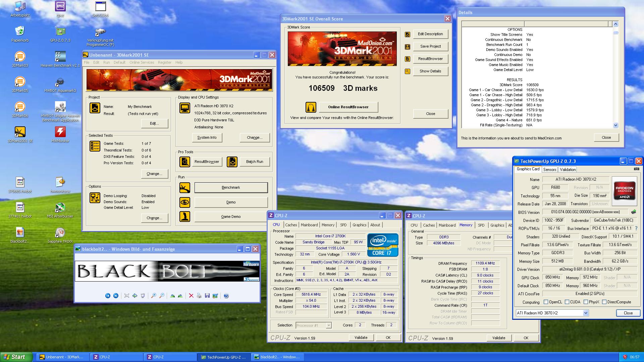
Task: Click the GPU Name field in GPU-Z
Action: pyautogui.click(x=576, y=179)
